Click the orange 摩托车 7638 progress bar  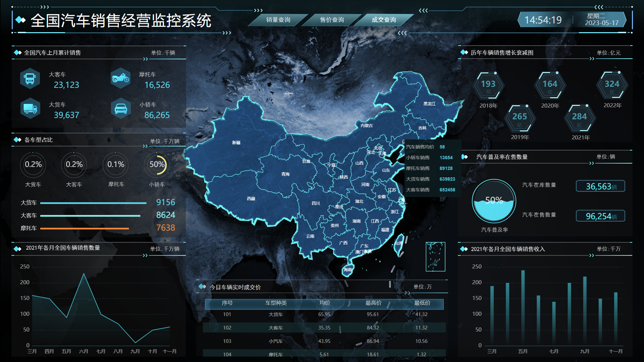(85, 229)
